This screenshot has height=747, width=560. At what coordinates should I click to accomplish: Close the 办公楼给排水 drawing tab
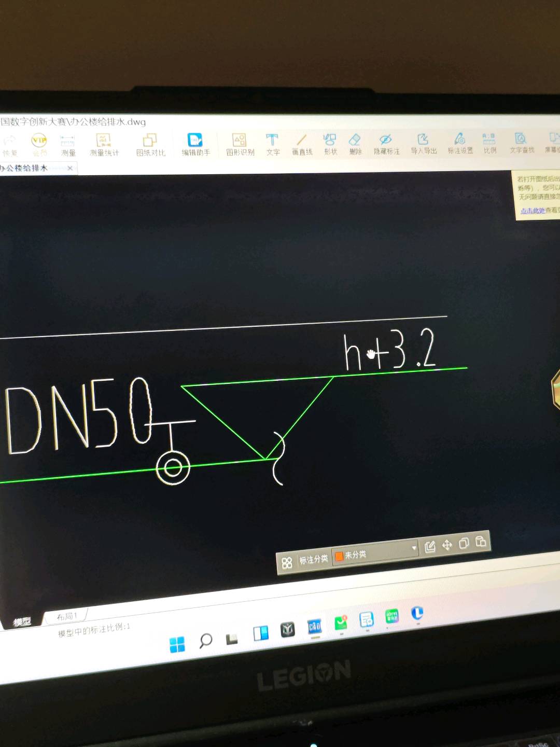[70, 168]
